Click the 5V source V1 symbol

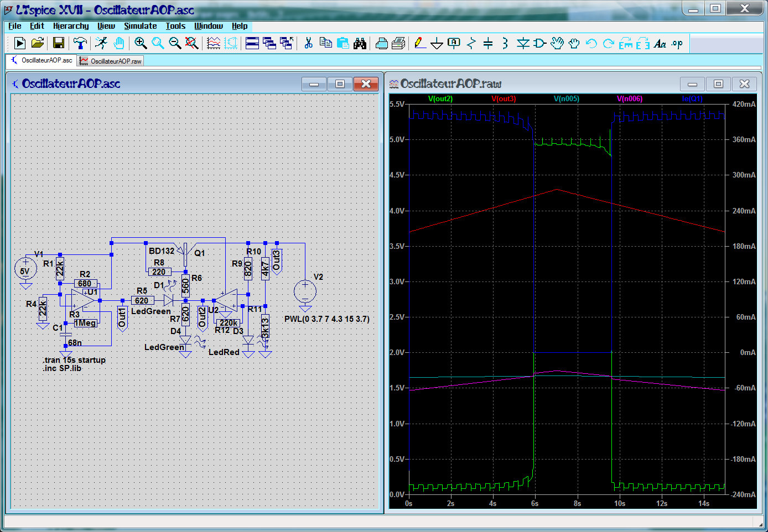[x=25, y=269]
